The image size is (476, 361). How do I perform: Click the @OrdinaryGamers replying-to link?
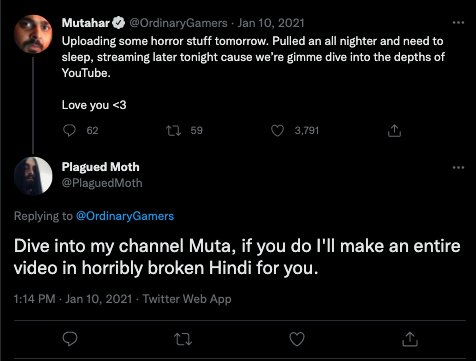(x=125, y=216)
